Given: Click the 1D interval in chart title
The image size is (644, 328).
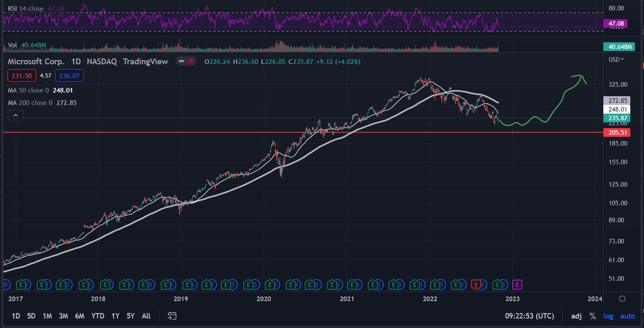Looking at the screenshot, I should point(76,61).
